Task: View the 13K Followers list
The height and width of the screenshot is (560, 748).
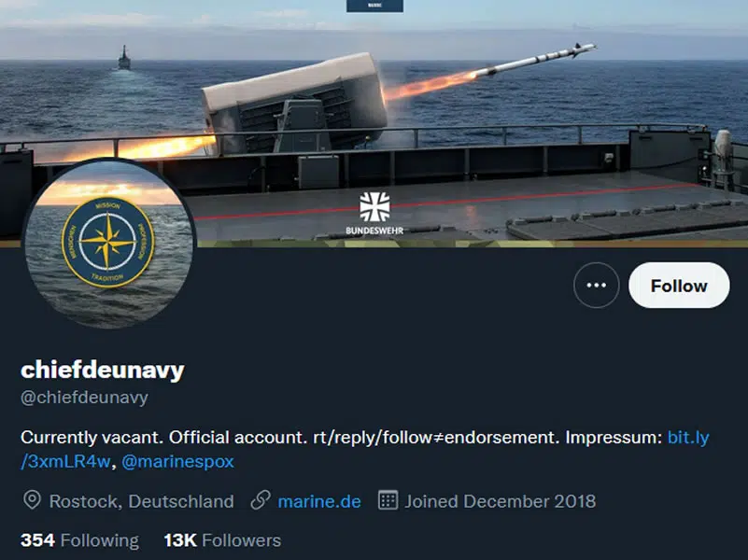Action: click(222, 540)
